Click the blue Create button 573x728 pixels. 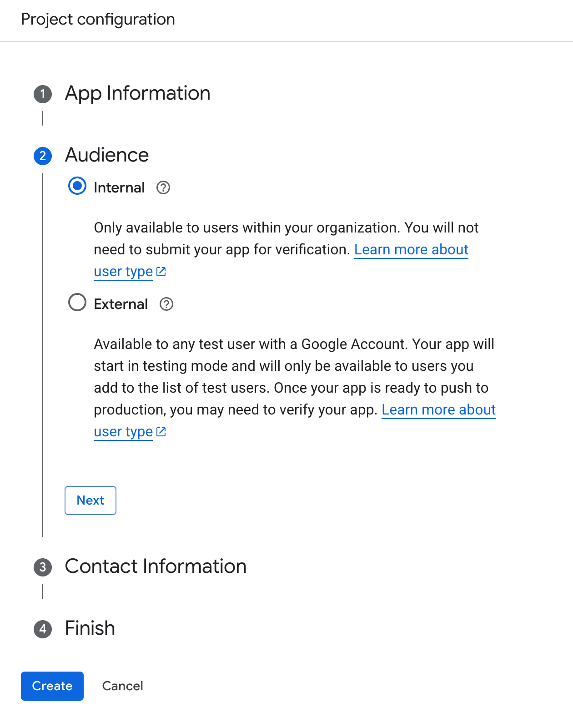point(52,686)
